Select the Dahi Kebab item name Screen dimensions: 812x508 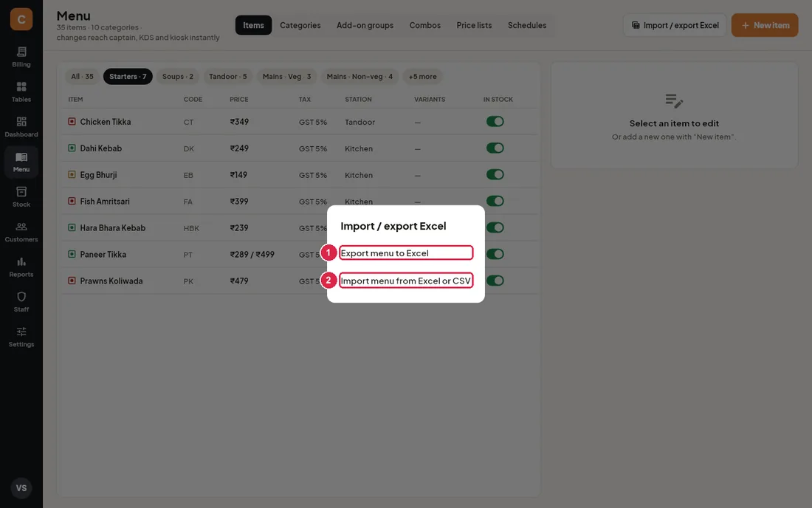[101, 148]
